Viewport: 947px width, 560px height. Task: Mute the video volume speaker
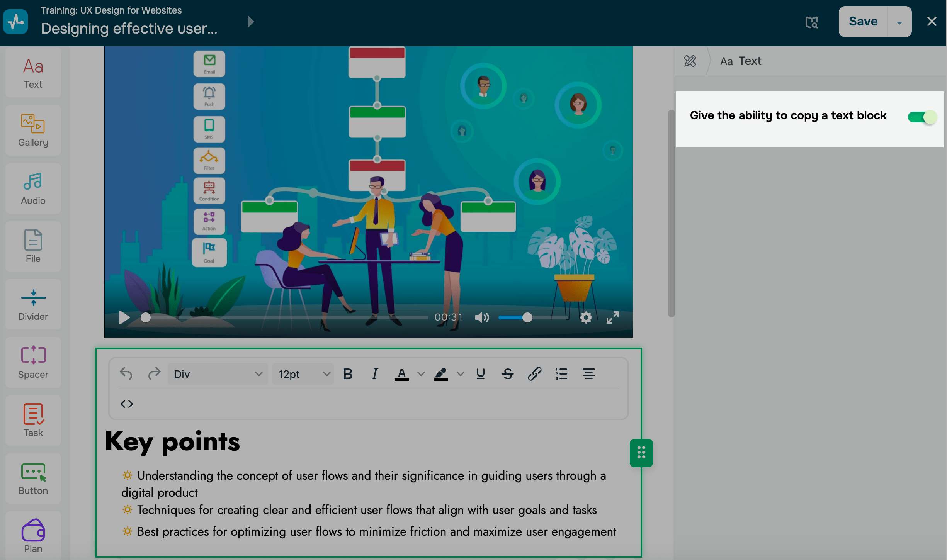click(482, 317)
